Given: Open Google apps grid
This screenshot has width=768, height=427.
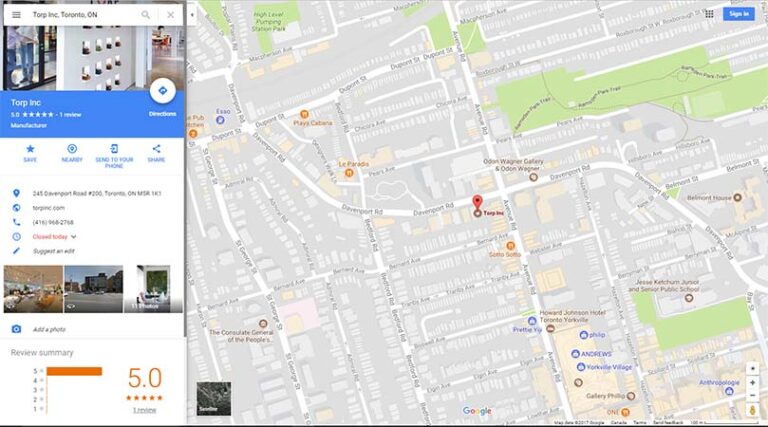Looking at the screenshot, I should tap(709, 14).
